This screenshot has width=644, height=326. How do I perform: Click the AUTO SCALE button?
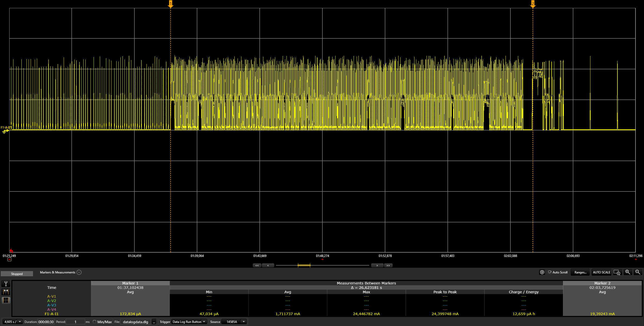tap(601, 272)
